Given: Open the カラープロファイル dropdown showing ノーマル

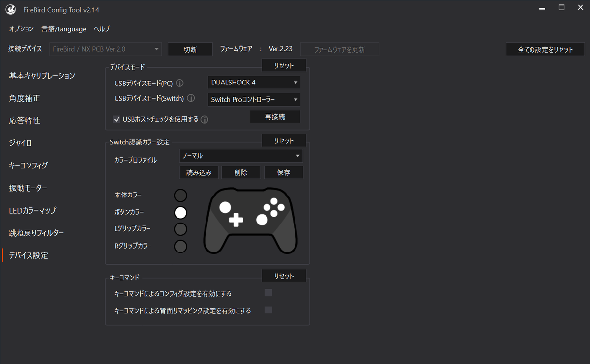Looking at the screenshot, I should (x=240, y=155).
